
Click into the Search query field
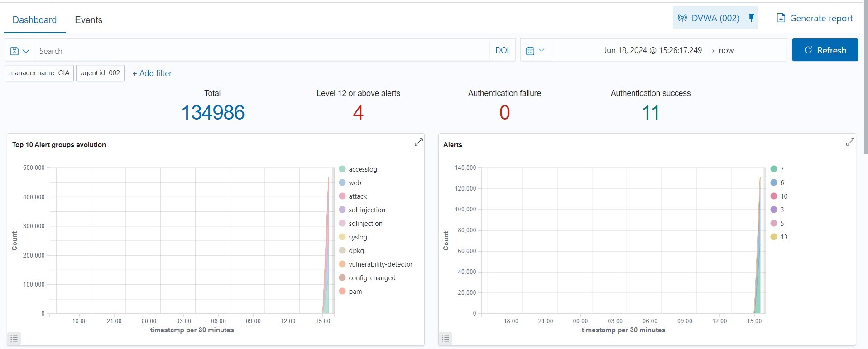tap(262, 51)
